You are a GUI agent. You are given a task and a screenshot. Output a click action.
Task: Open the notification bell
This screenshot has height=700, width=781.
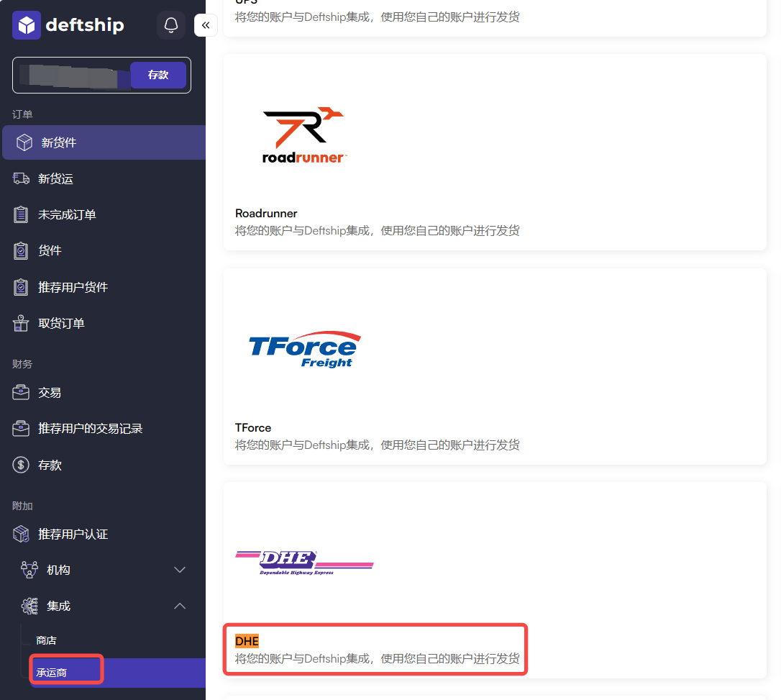171,25
